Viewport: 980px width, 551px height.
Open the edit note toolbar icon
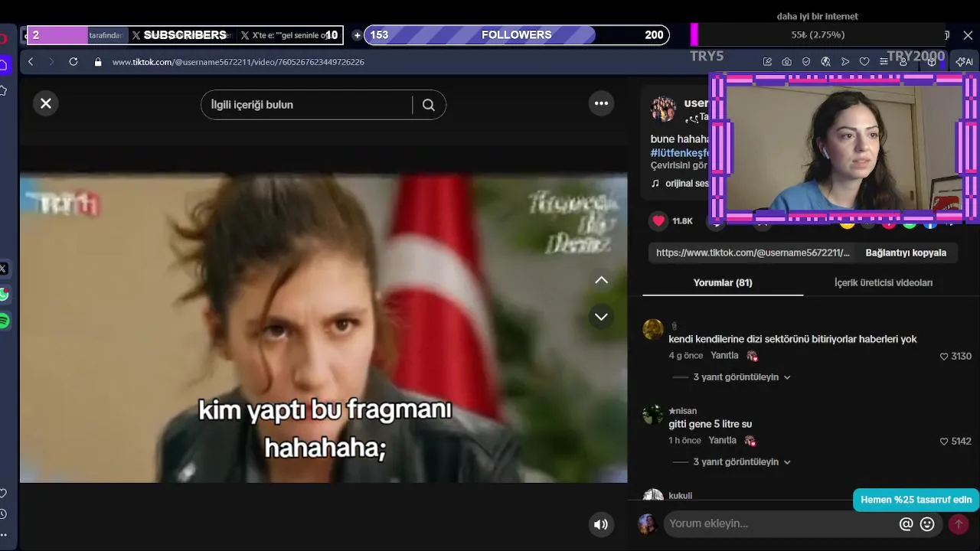[x=767, y=62]
